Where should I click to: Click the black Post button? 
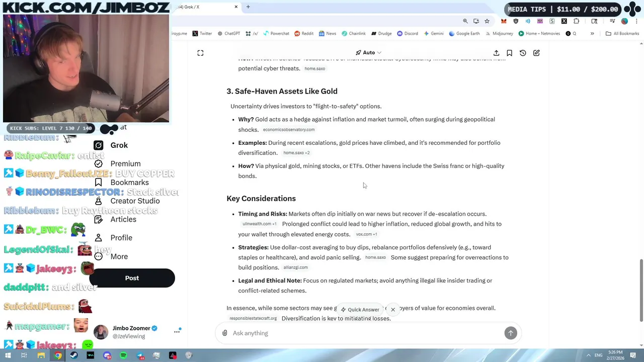click(x=132, y=278)
